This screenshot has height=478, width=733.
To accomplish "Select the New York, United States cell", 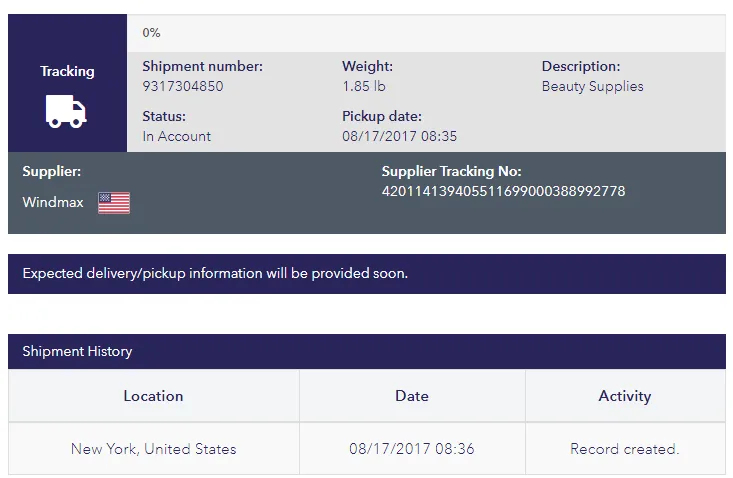I will [x=154, y=449].
